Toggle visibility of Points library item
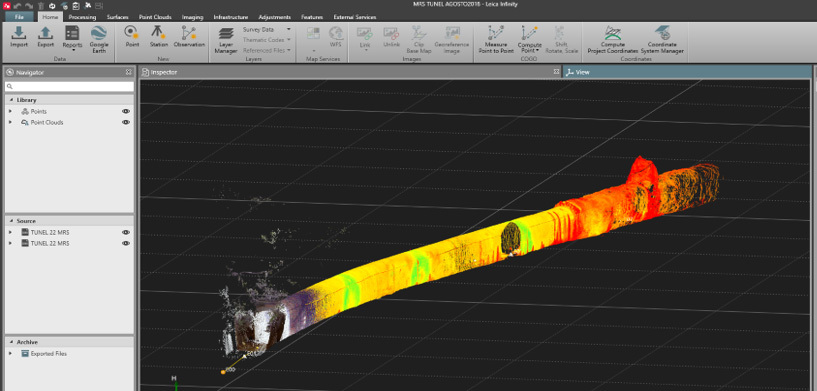 [126, 111]
